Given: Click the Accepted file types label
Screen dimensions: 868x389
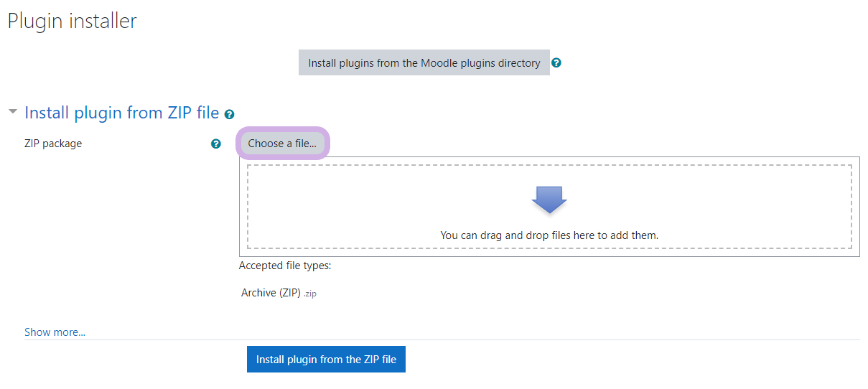Looking at the screenshot, I should pyautogui.click(x=285, y=266).
